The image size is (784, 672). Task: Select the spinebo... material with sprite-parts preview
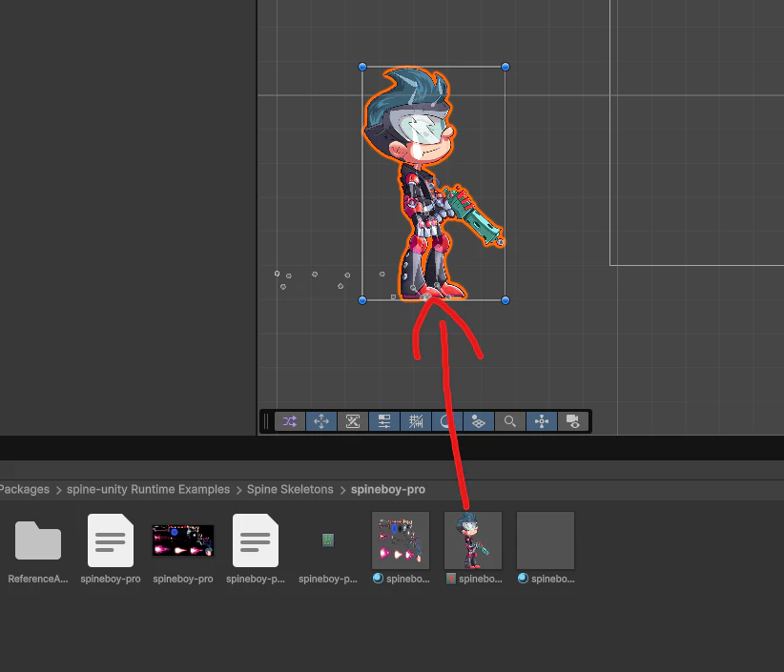coord(401,549)
